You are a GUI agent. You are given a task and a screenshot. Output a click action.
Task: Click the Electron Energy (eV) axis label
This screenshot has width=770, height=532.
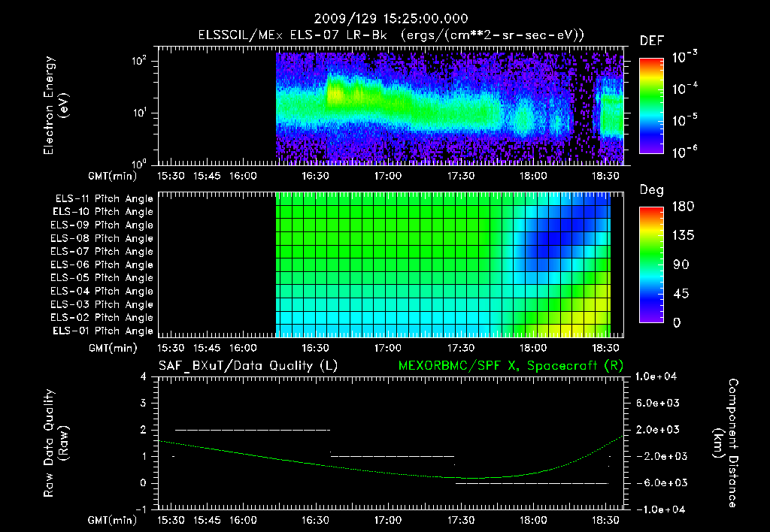[56, 105]
